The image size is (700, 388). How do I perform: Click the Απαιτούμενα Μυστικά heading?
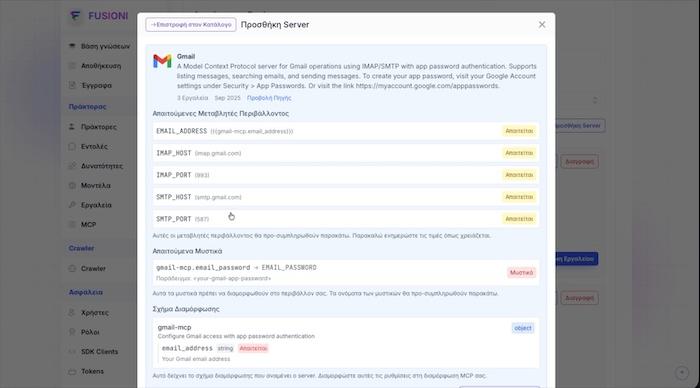point(187,251)
